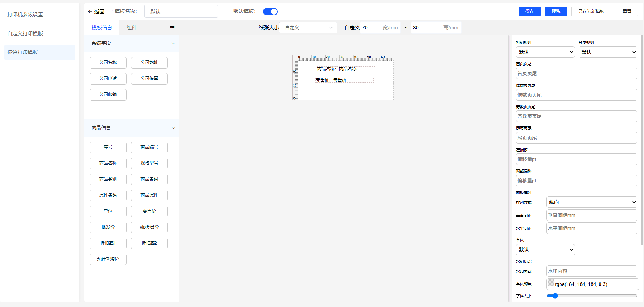Screen dimensions: 644x307
Task: Open the 排列方式 dropdown showing 纵向
Action: (592, 202)
